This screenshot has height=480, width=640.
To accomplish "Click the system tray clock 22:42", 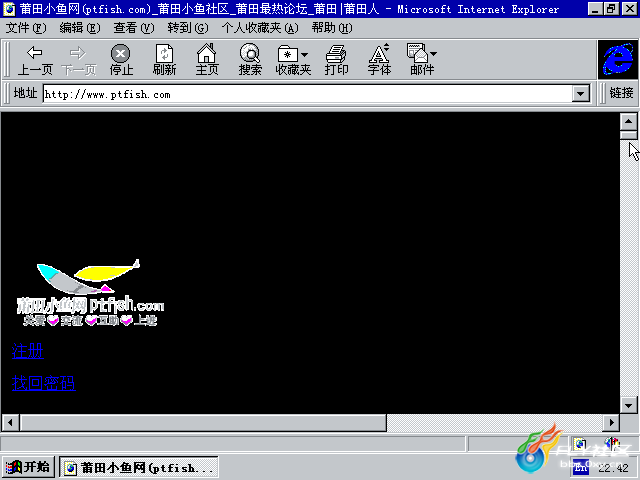I will coord(613,468).
